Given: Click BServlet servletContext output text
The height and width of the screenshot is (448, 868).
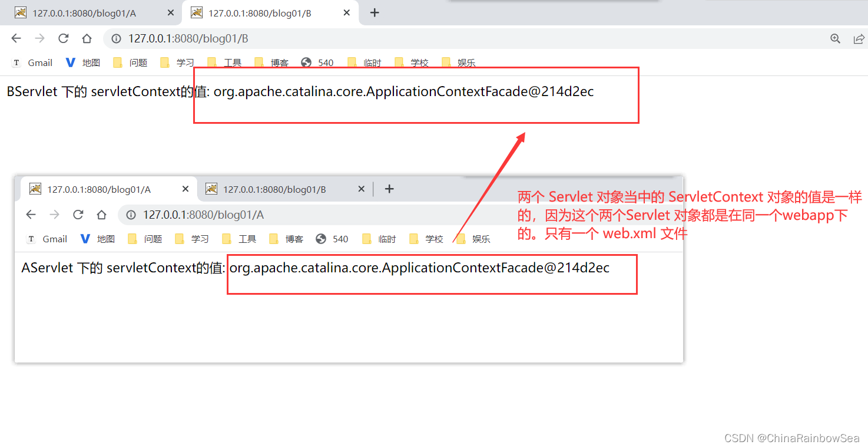Looking at the screenshot, I should point(300,92).
